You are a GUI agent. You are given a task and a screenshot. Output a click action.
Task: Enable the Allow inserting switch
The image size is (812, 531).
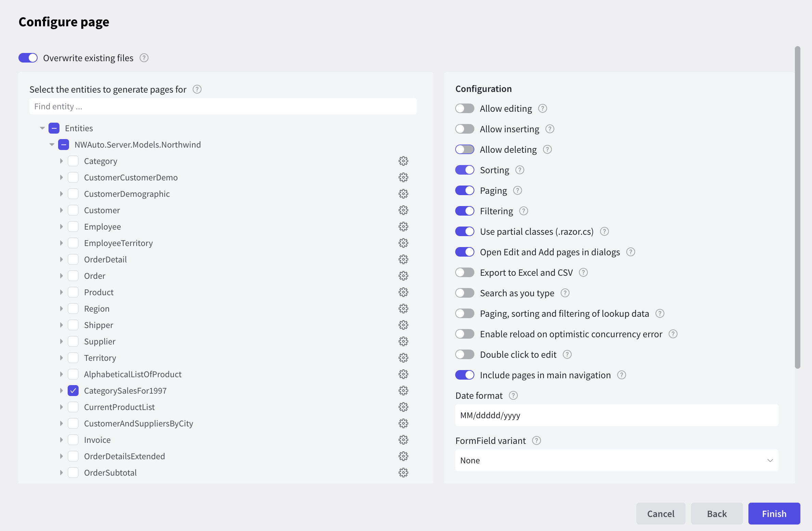click(x=465, y=129)
